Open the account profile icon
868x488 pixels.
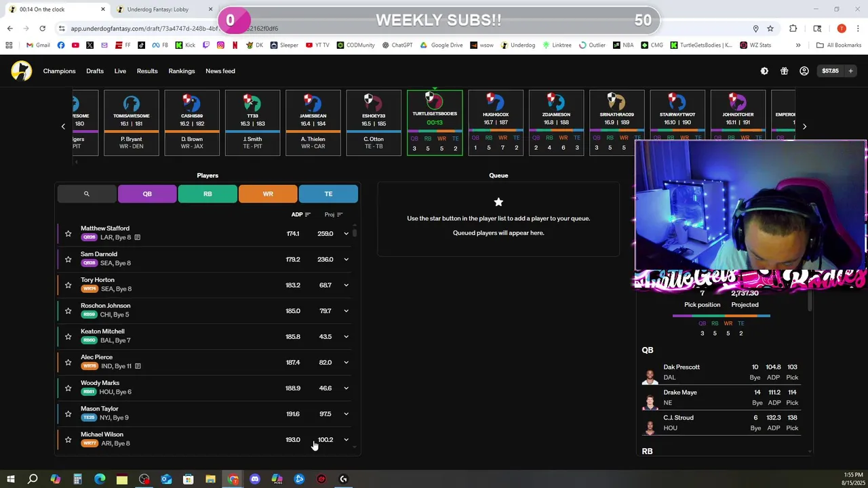[804, 71]
